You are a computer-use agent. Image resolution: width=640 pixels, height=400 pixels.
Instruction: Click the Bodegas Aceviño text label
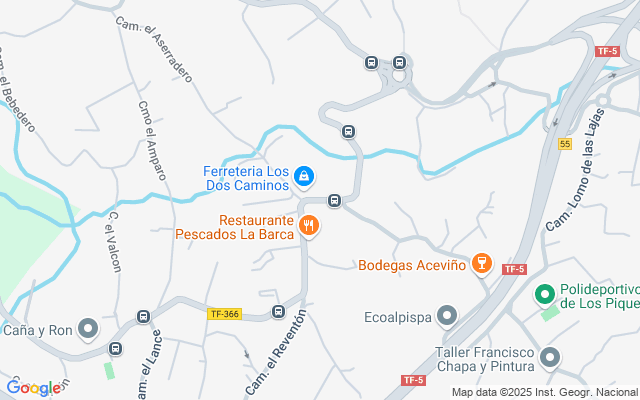point(412,265)
